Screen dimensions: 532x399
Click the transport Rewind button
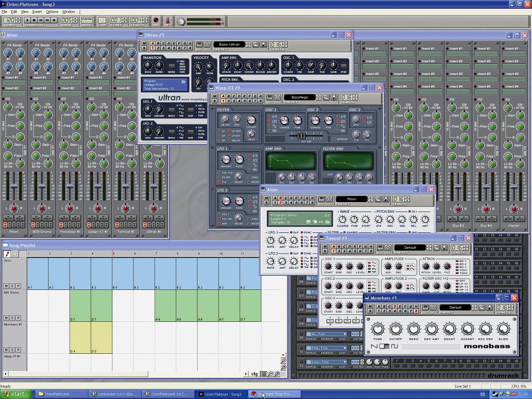point(40,20)
